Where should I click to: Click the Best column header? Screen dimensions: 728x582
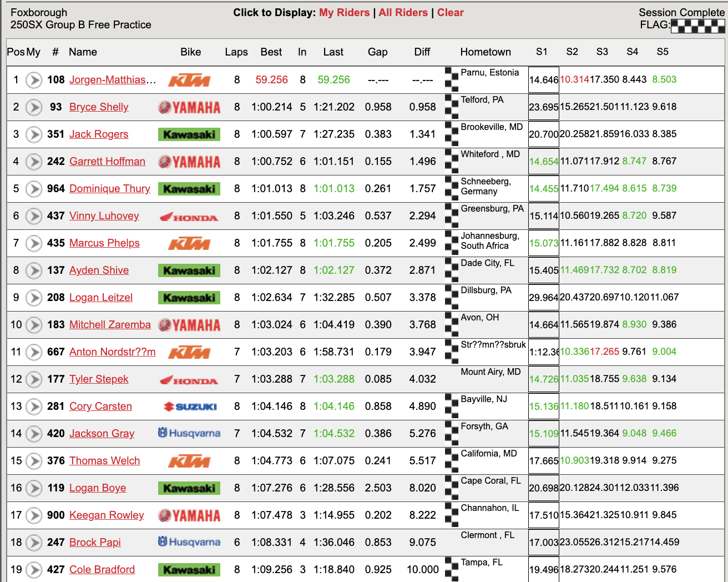(x=271, y=52)
